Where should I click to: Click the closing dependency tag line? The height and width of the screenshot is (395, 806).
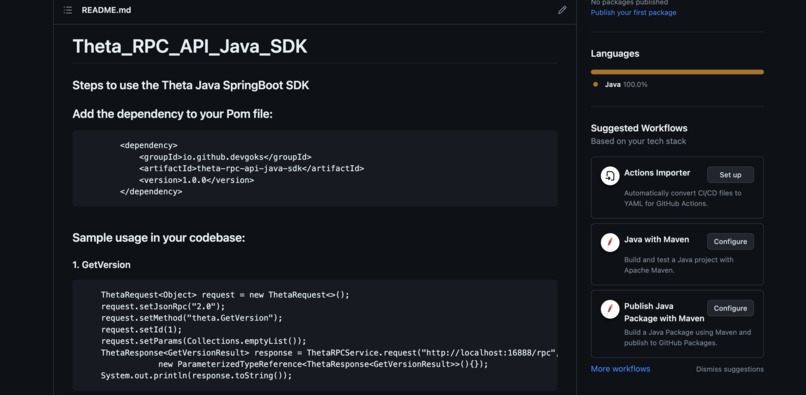point(151,191)
